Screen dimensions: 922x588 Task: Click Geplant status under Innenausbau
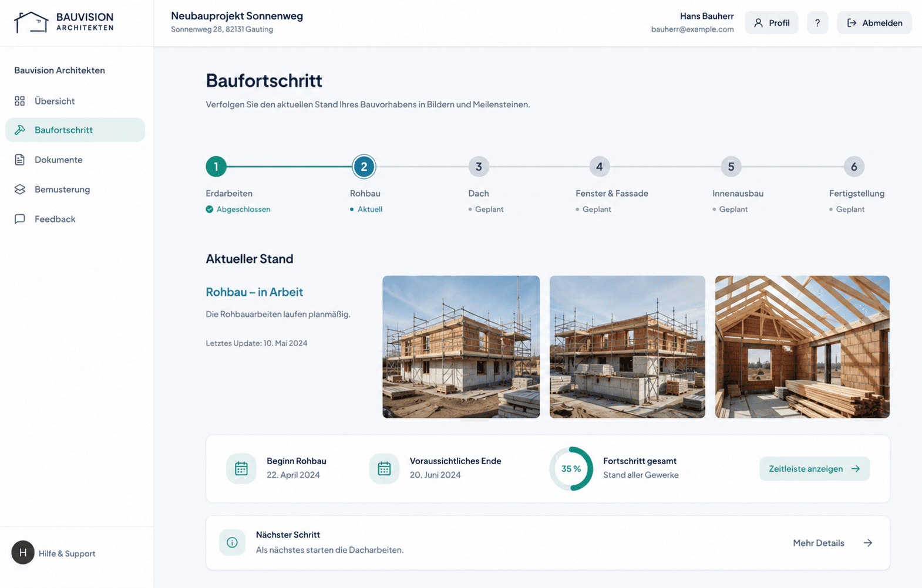coord(733,209)
